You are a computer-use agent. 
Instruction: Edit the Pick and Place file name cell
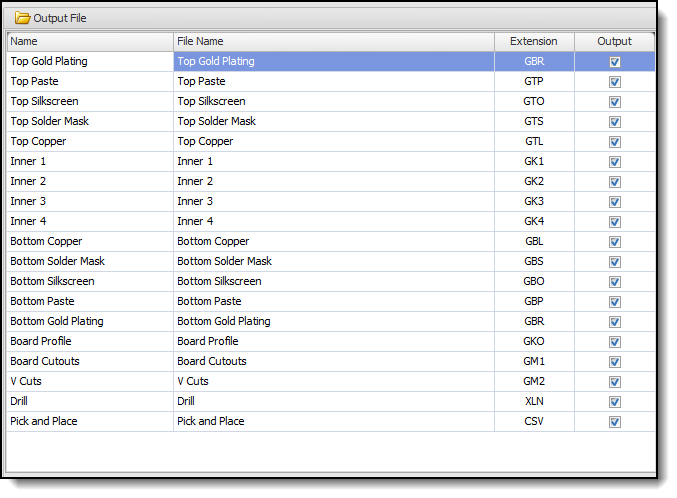pos(334,421)
